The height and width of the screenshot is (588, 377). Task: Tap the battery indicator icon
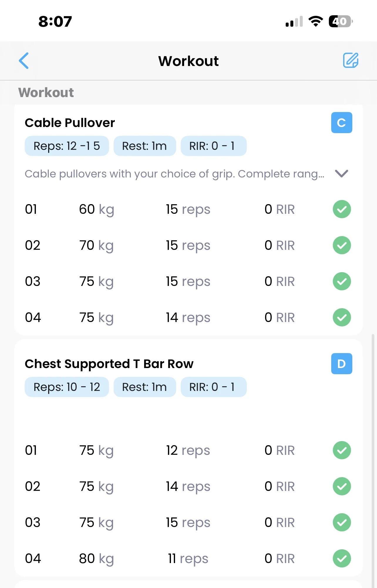click(340, 21)
